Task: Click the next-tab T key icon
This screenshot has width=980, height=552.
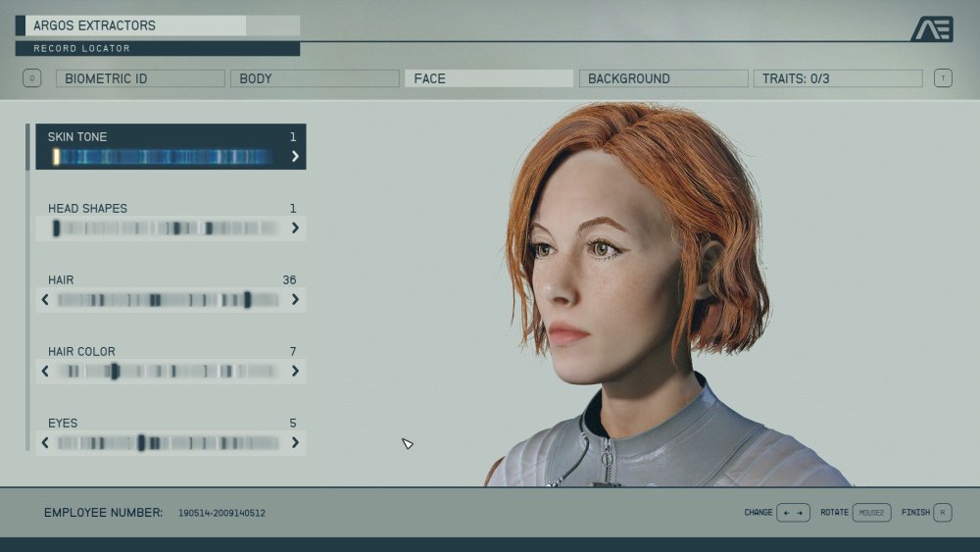Action: 943,78
